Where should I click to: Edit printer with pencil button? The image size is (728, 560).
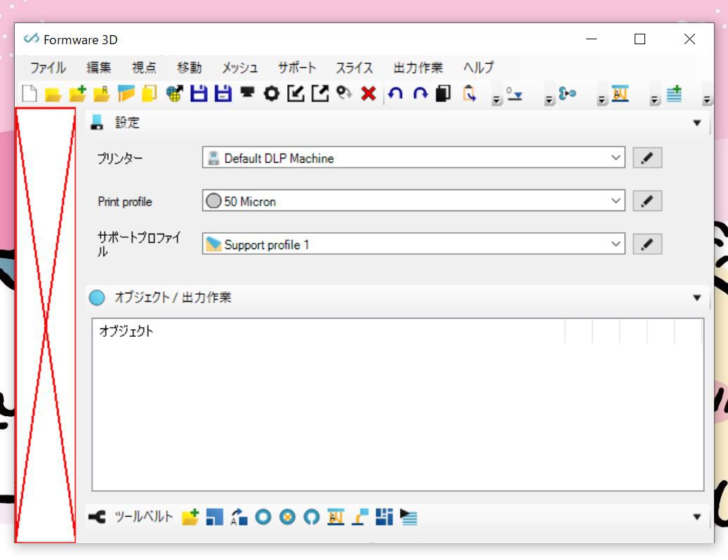pos(647,158)
